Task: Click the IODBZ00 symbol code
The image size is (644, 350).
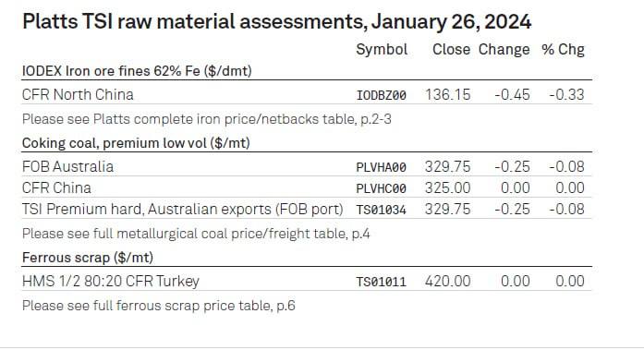Action: point(382,95)
